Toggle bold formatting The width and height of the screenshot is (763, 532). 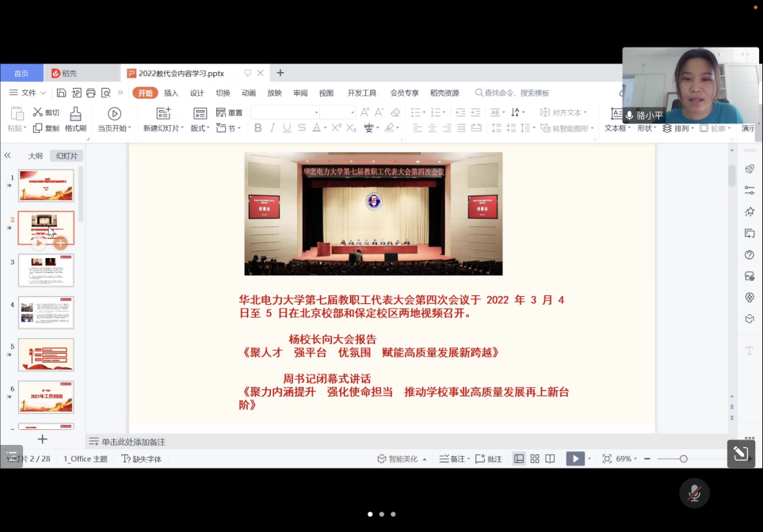(x=258, y=128)
